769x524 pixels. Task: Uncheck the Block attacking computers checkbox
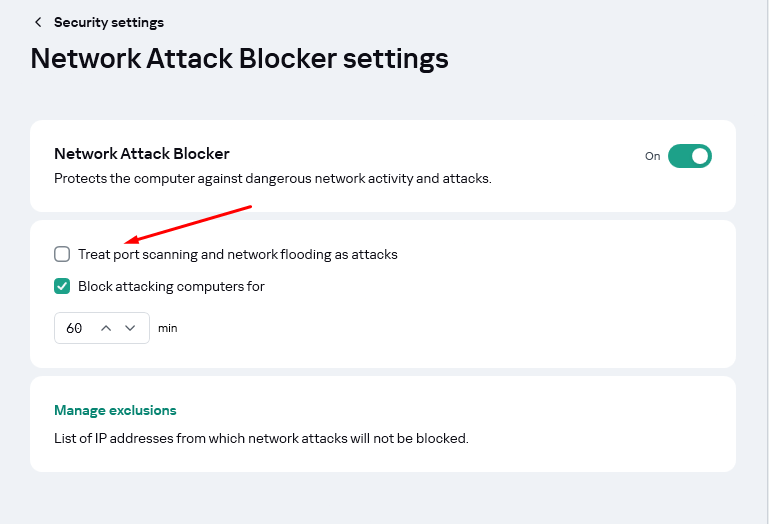tap(62, 286)
